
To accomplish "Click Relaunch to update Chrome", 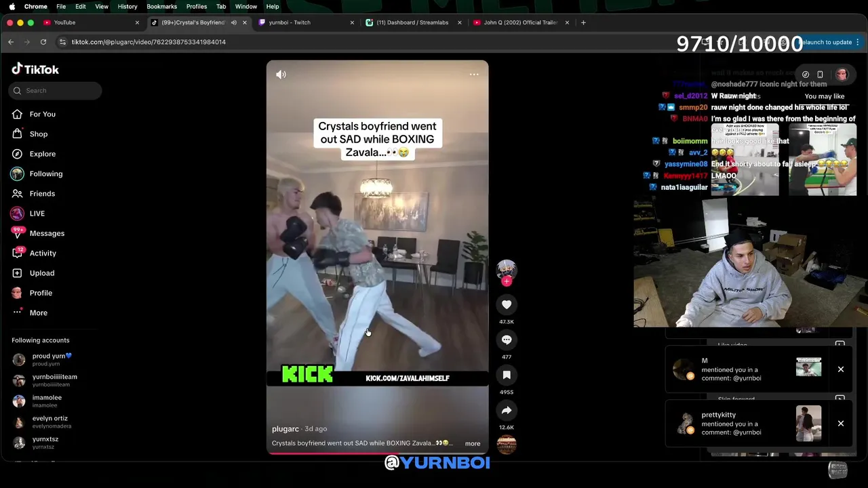I will coord(825,42).
